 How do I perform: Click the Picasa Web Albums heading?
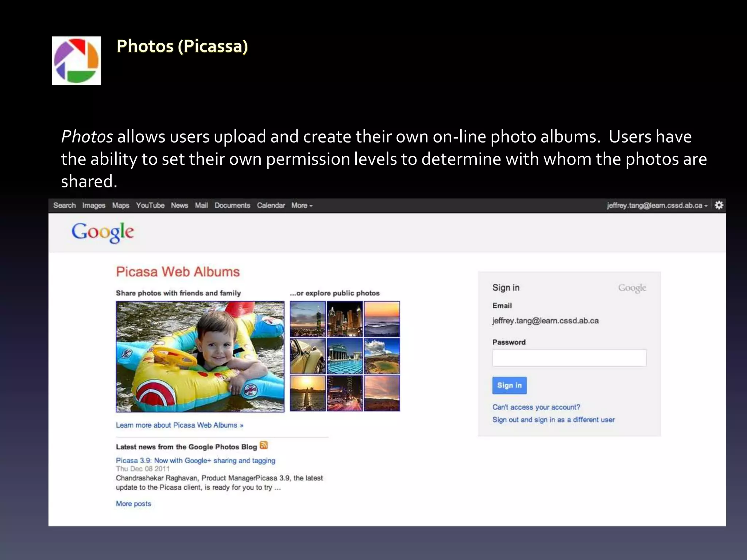point(178,272)
